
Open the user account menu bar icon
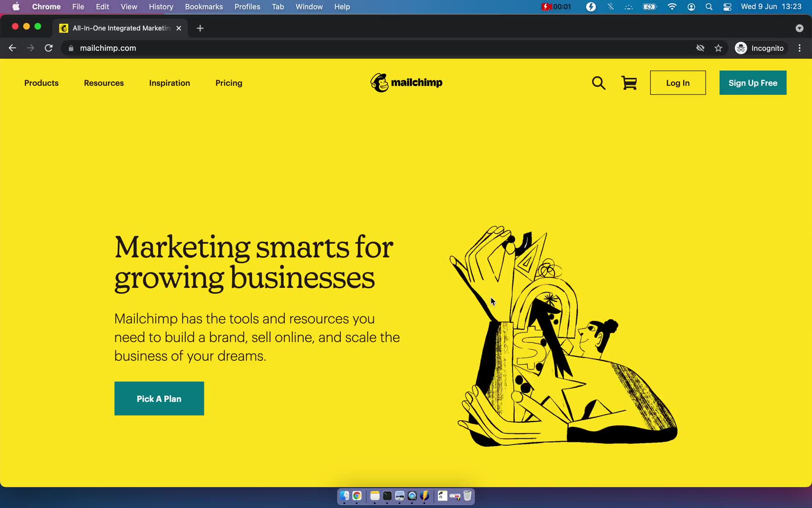pyautogui.click(x=691, y=7)
